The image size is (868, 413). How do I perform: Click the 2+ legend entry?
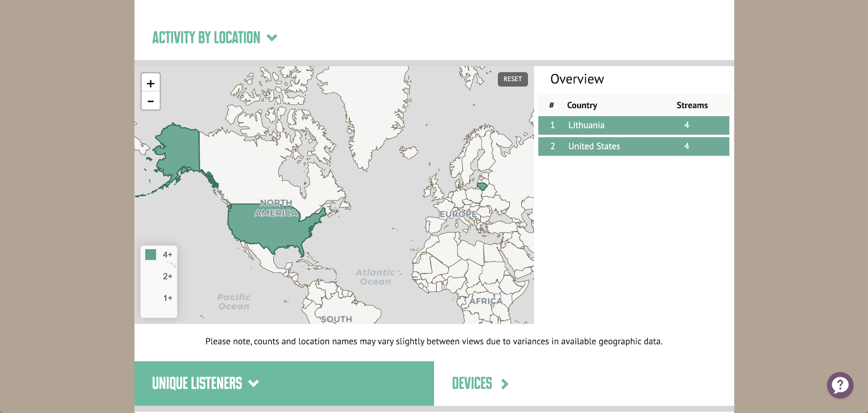tap(167, 276)
